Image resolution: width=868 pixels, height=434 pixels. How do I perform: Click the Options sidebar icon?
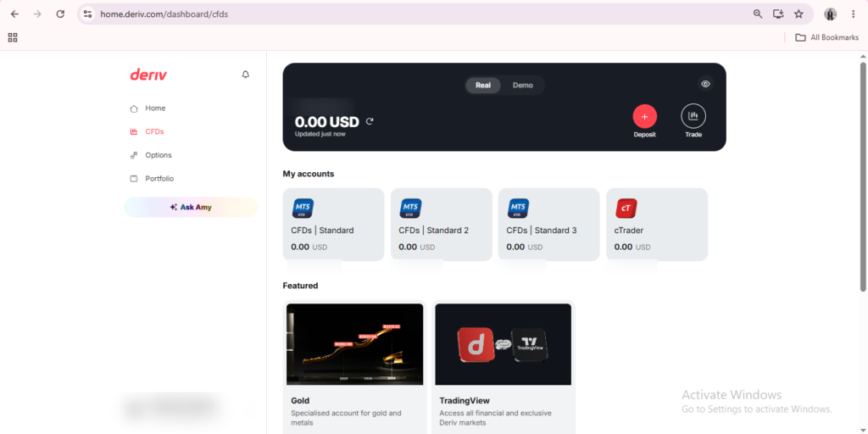pyautogui.click(x=133, y=156)
